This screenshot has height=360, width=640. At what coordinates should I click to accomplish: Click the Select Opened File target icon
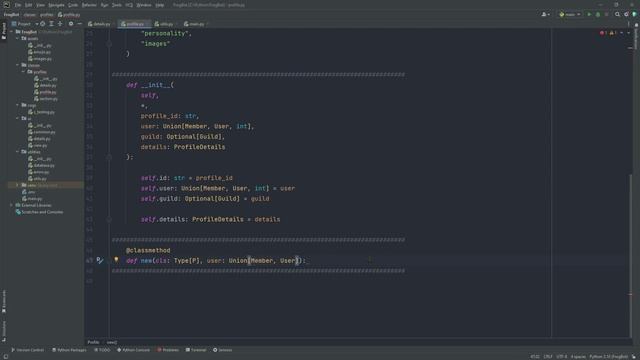[42, 24]
